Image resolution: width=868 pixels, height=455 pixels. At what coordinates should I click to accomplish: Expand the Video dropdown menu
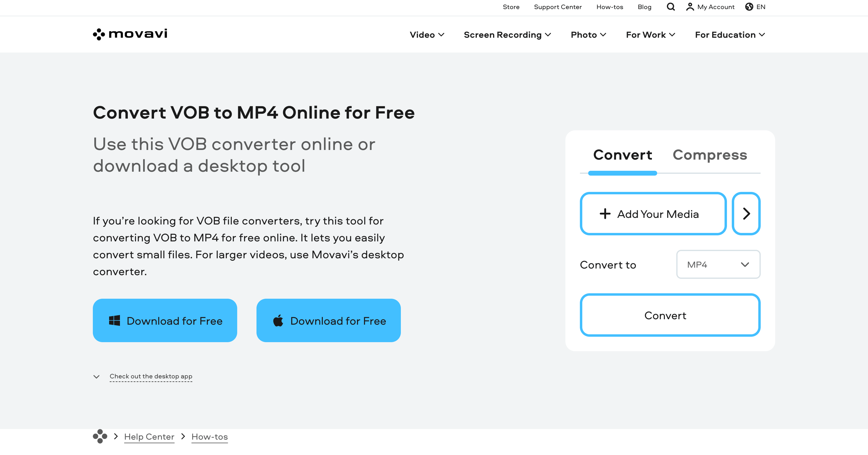(427, 34)
